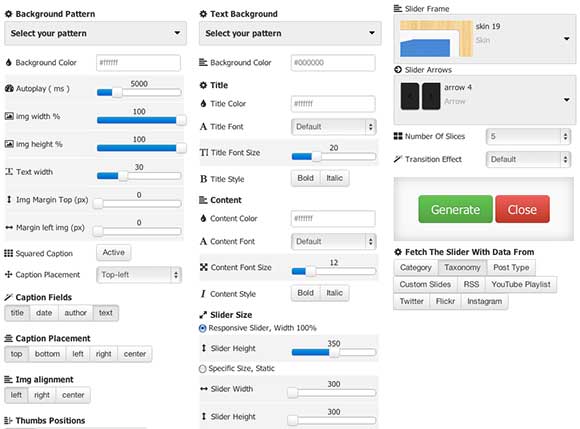Image resolution: width=580 pixels, height=429 pixels.
Task: Open the Title Font dropdown
Action: [334, 126]
